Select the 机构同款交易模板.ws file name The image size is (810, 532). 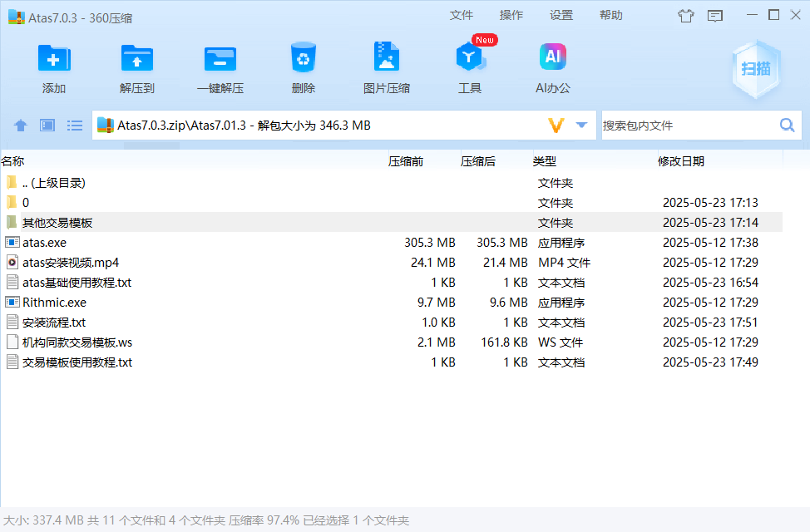click(x=77, y=342)
